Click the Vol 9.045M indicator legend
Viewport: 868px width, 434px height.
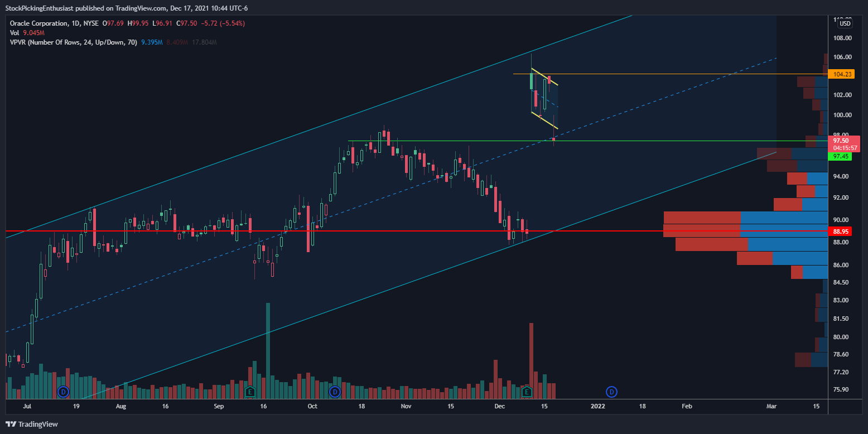click(28, 33)
